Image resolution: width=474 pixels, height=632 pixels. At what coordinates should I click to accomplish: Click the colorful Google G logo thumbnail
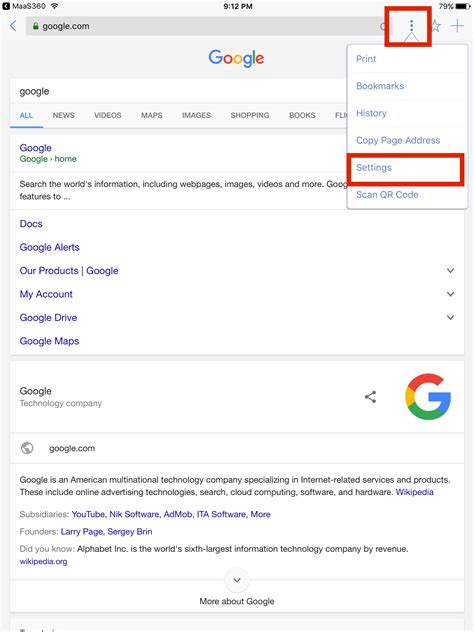(428, 397)
